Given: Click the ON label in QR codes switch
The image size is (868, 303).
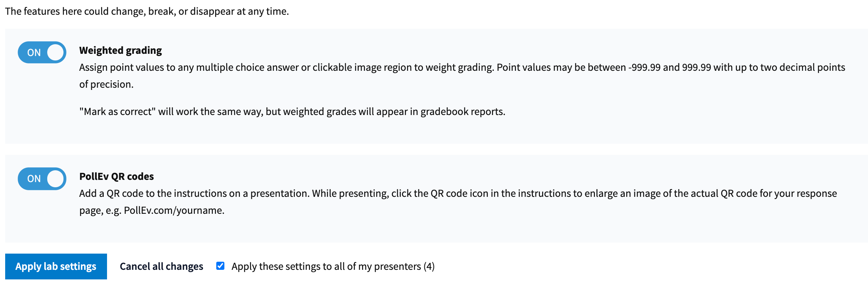Looking at the screenshot, I should (x=34, y=179).
